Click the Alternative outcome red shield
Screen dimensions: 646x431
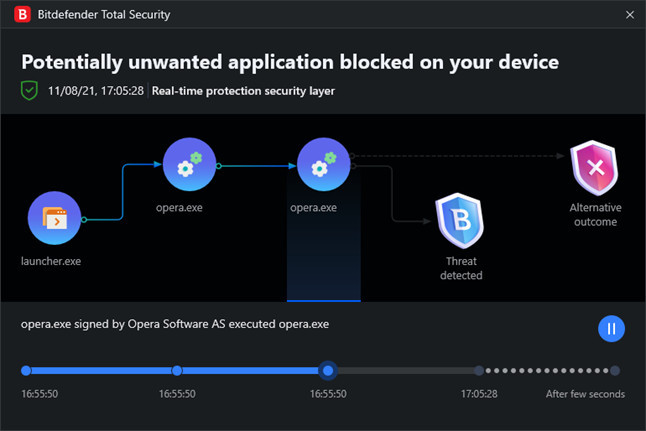[x=595, y=167]
